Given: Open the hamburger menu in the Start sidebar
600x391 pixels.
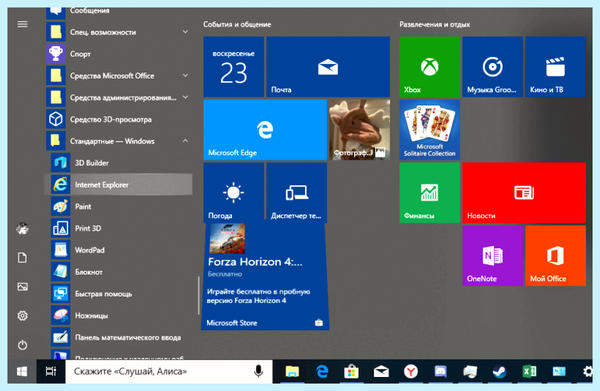Looking at the screenshot, I should (23, 24).
